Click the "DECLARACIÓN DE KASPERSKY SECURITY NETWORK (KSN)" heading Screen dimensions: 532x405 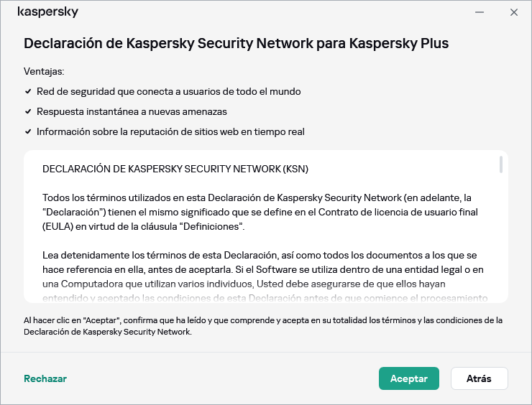click(175, 169)
